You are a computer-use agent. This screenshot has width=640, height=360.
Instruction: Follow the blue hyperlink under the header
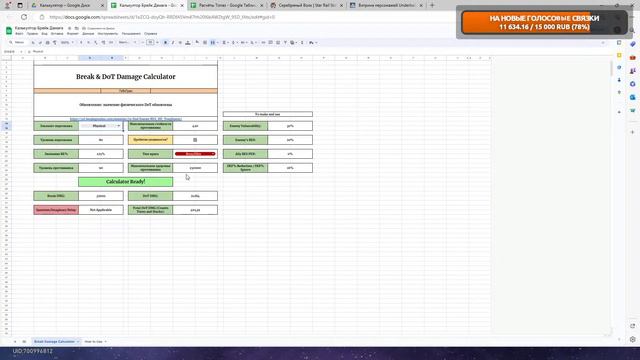[x=126, y=119]
